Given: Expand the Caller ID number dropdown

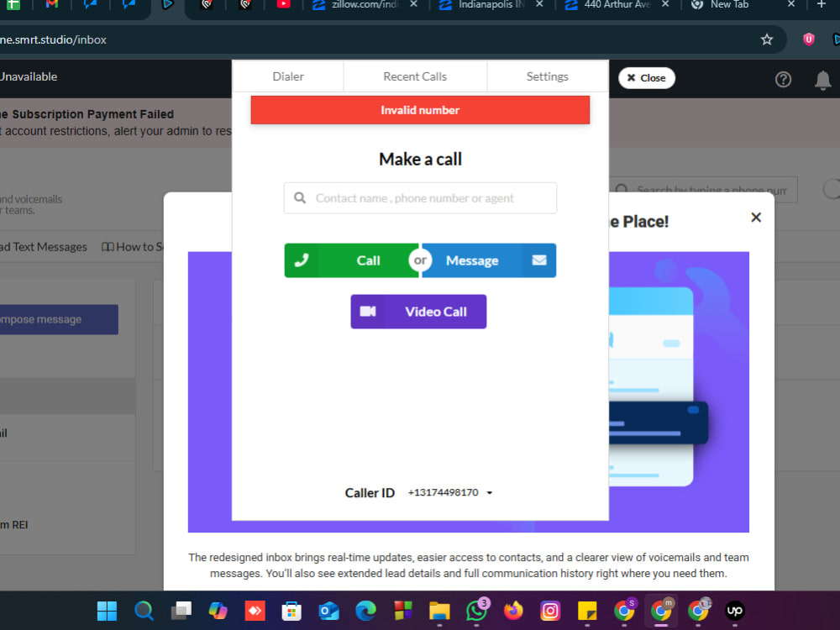Looking at the screenshot, I should (450, 492).
